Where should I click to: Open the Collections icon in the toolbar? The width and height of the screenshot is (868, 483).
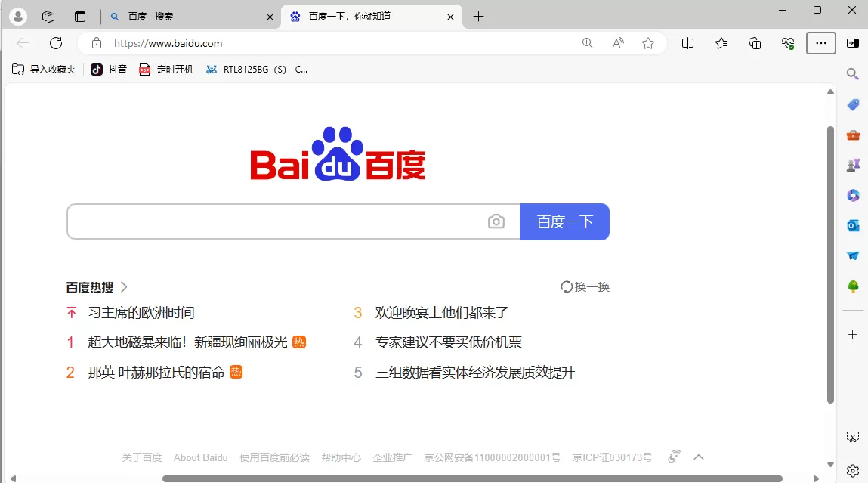click(754, 43)
